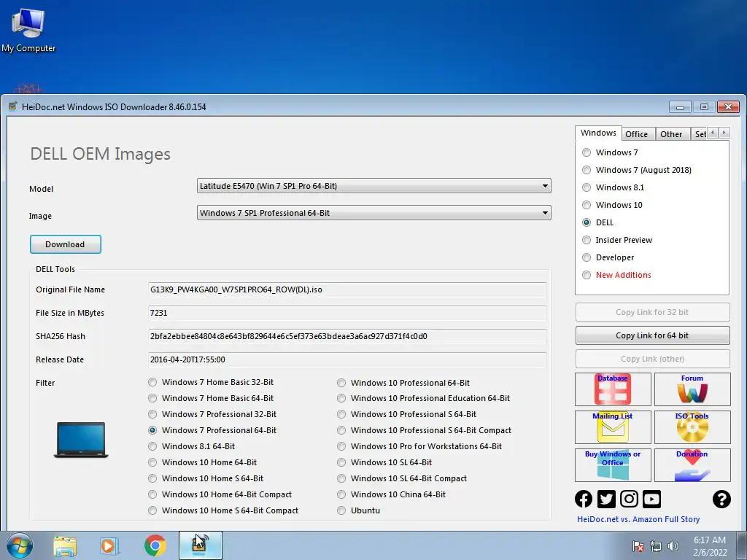Switch to the Office tab

coord(636,134)
